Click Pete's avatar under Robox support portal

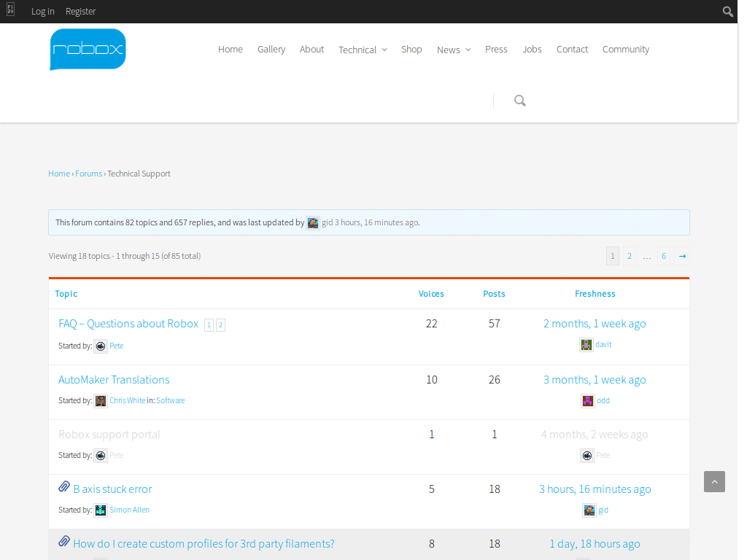pos(101,456)
